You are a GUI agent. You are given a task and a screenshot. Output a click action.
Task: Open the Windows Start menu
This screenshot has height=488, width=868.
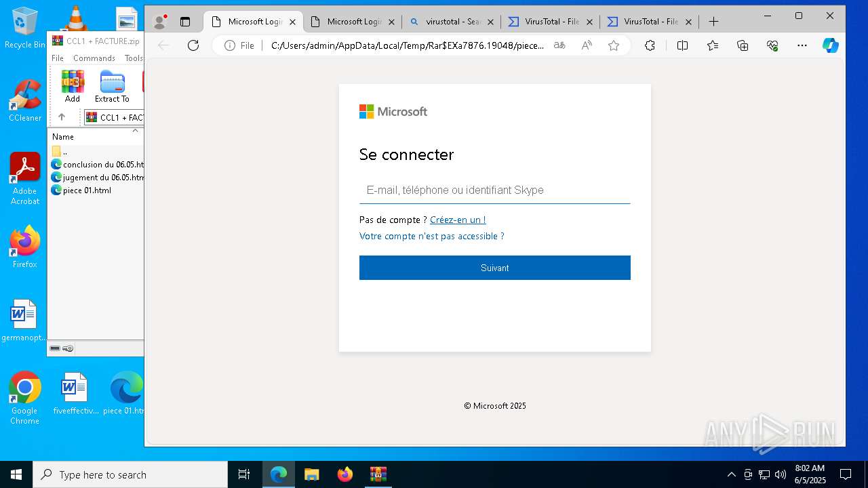pyautogui.click(x=16, y=474)
